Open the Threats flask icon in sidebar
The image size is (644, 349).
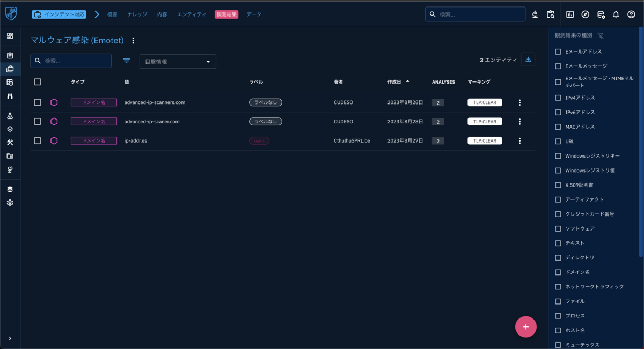click(10, 116)
